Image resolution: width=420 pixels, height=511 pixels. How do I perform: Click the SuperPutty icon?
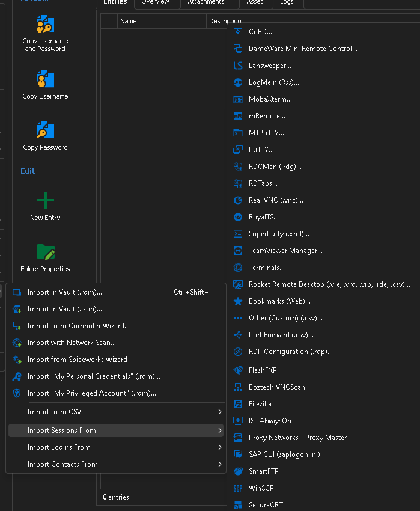click(238, 234)
